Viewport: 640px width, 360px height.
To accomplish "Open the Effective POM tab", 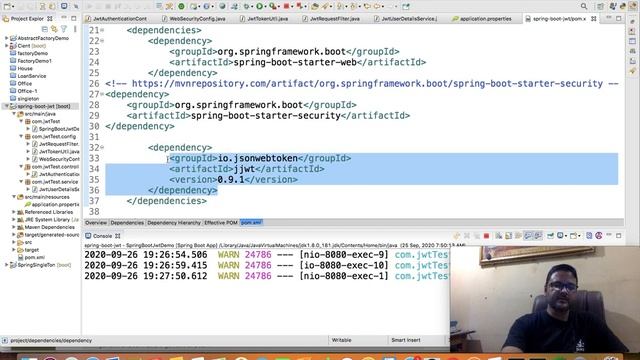I will [221, 223].
